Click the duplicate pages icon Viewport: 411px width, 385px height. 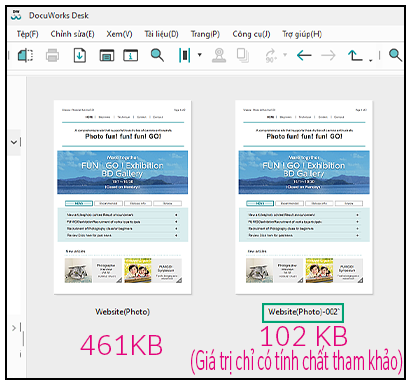(x=243, y=55)
